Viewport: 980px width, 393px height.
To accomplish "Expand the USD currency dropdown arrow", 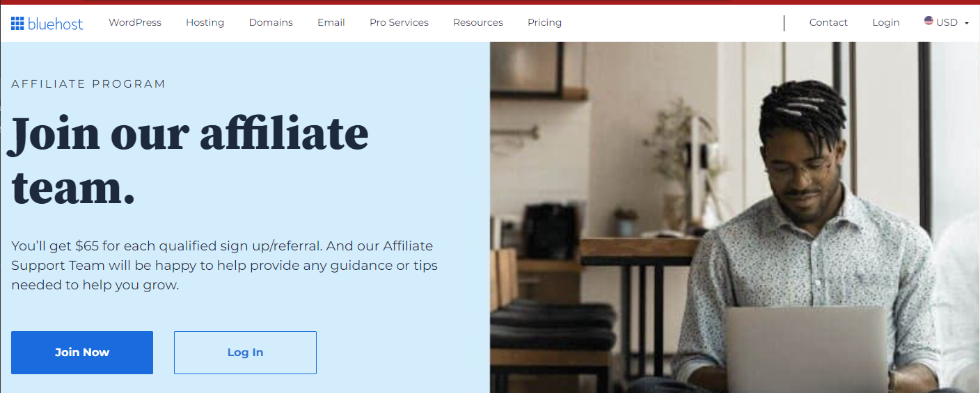I will [x=966, y=23].
